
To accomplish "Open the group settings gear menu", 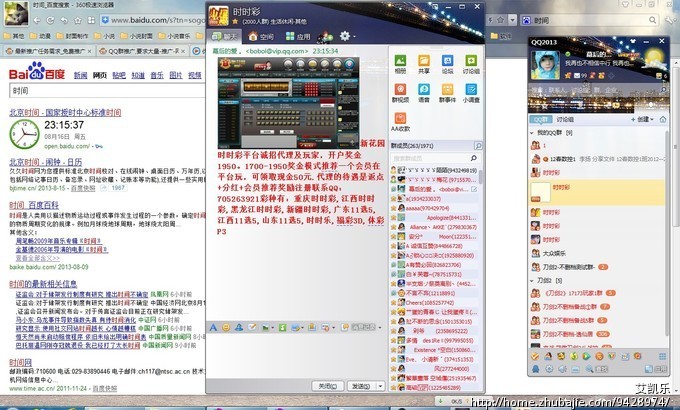I will [x=345, y=36].
